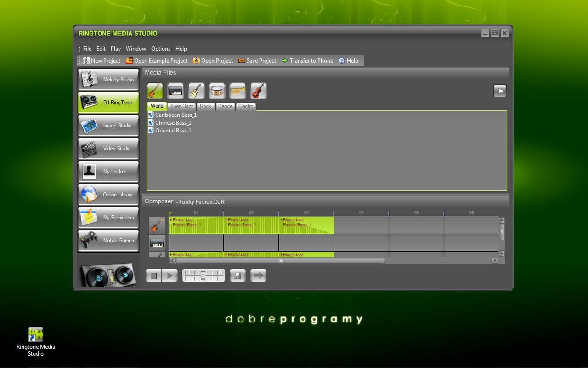The width and height of the screenshot is (588, 368).
Task: Select the keyboard track header
Action: click(157, 243)
